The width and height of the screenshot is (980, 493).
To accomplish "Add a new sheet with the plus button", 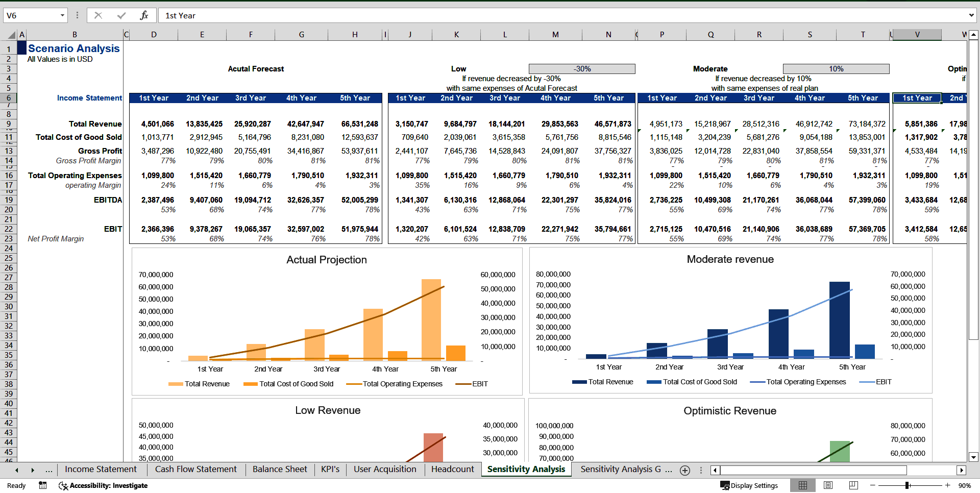I will pos(685,470).
